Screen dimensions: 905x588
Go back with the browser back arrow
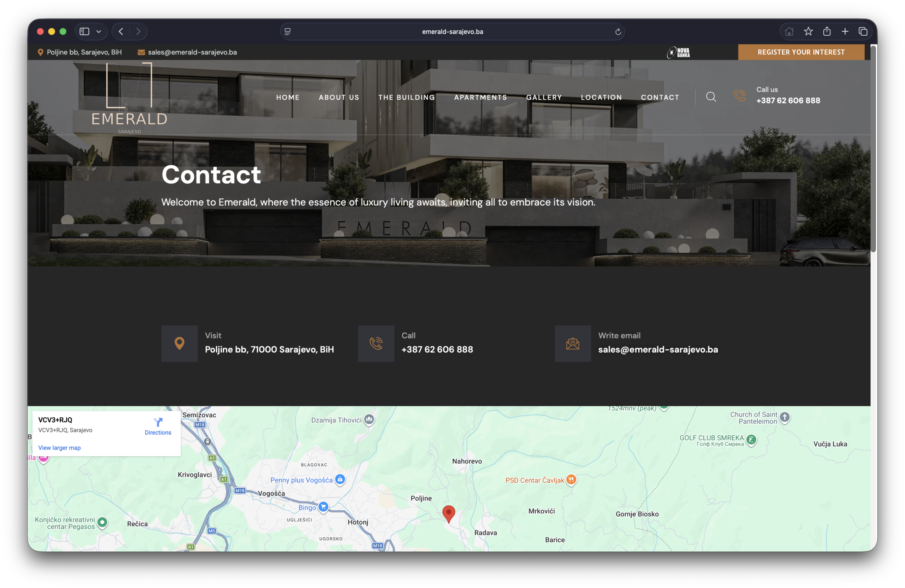pos(121,31)
